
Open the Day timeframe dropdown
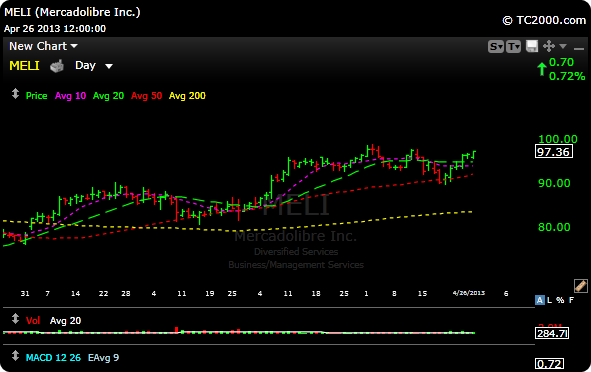(93, 66)
